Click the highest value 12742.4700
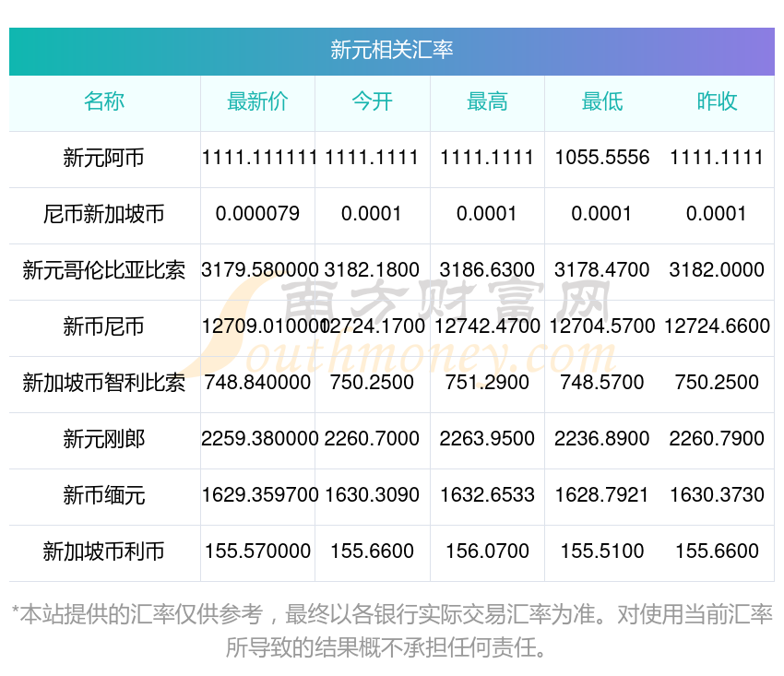Screen dimensions: 784x676 click(487, 326)
